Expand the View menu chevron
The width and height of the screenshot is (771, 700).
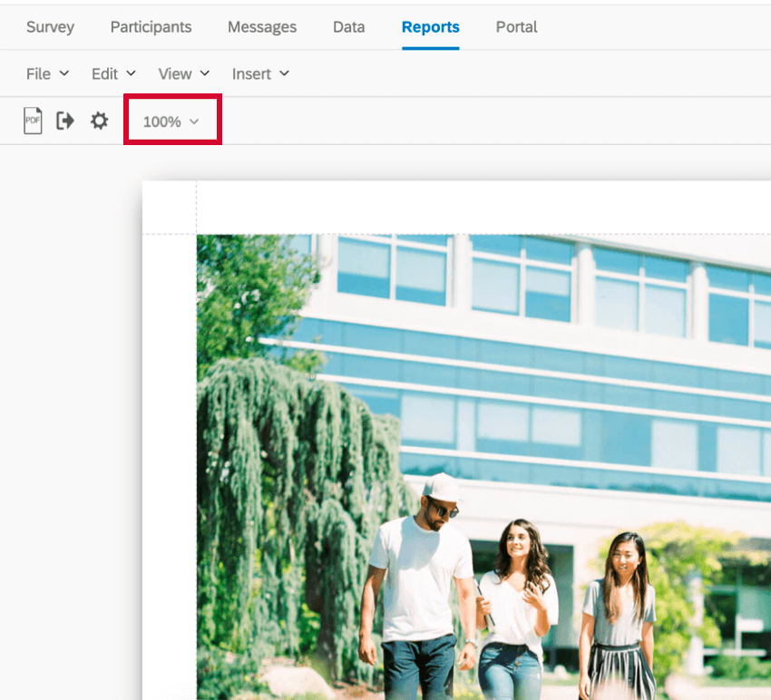pos(203,73)
